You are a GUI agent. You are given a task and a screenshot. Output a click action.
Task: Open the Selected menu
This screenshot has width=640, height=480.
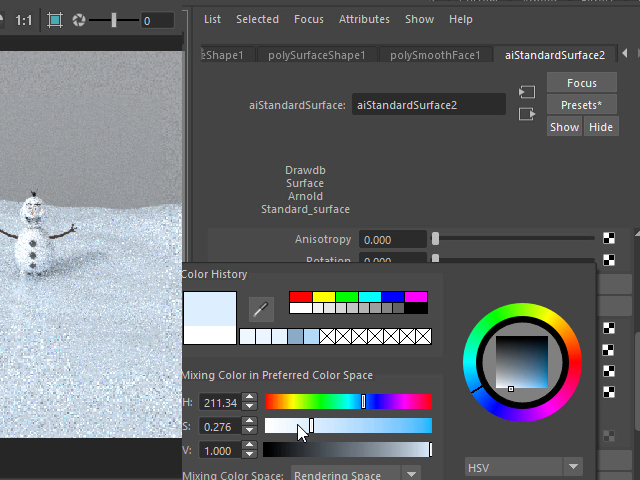(257, 19)
